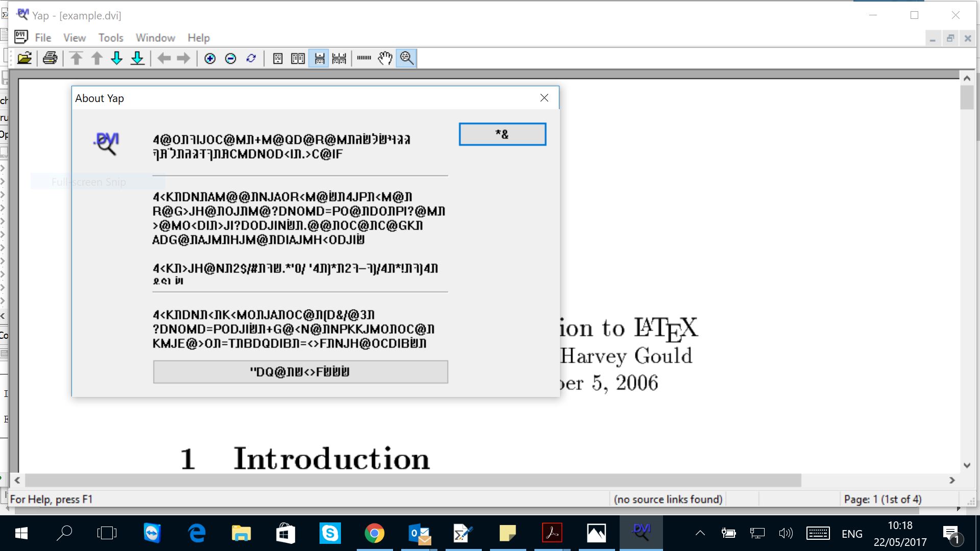980x551 pixels.
Task: Switch ENG input language indicator
Action: [x=852, y=534]
